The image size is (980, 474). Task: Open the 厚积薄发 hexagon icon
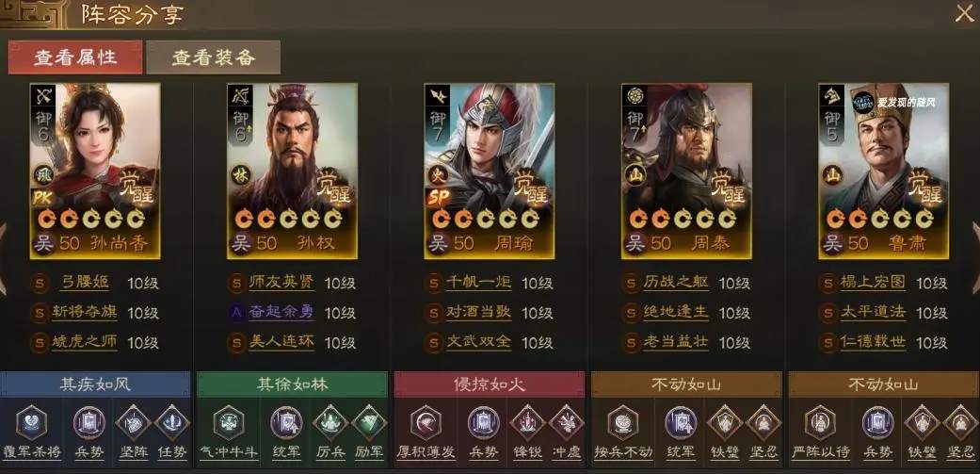[426, 423]
